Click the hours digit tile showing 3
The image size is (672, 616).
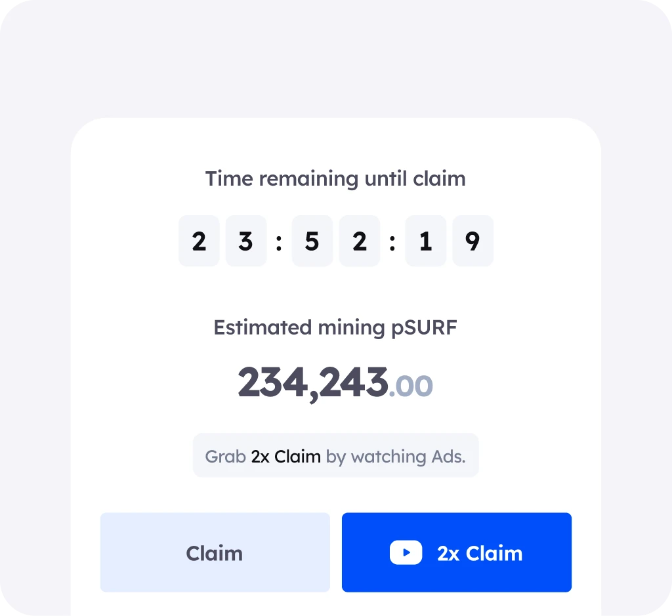[246, 241]
